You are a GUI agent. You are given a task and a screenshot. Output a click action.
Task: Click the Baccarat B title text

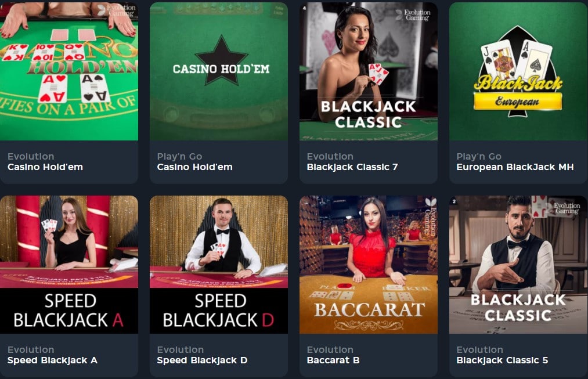(x=333, y=360)
